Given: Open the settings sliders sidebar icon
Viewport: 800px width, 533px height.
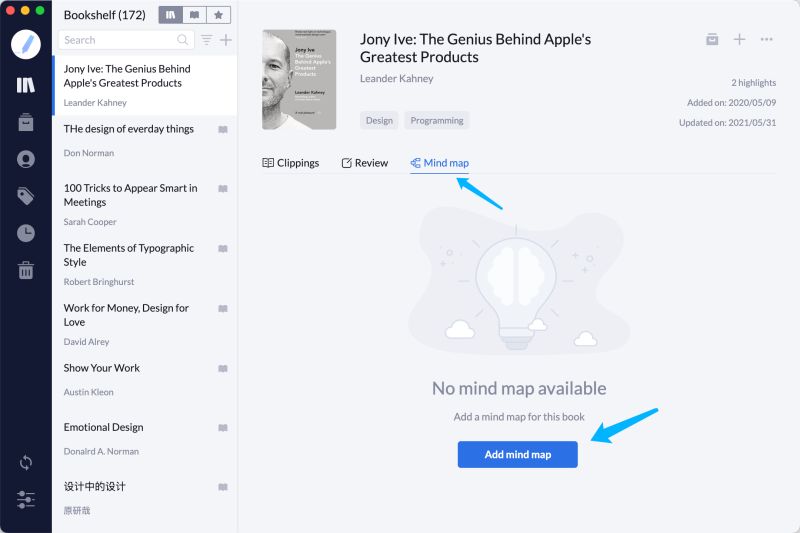Looking at the screenshot, I should pyautogui.click(x=26, y=499).
